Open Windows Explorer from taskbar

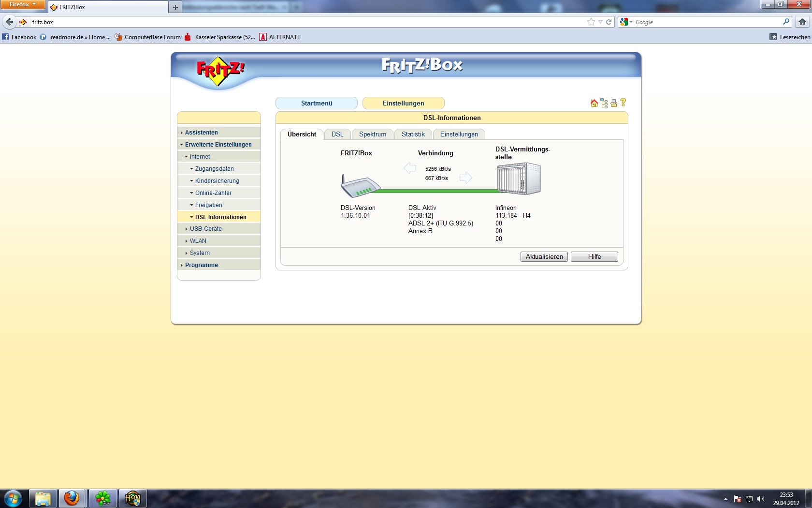pyautogui.click(x=43, y=498)
